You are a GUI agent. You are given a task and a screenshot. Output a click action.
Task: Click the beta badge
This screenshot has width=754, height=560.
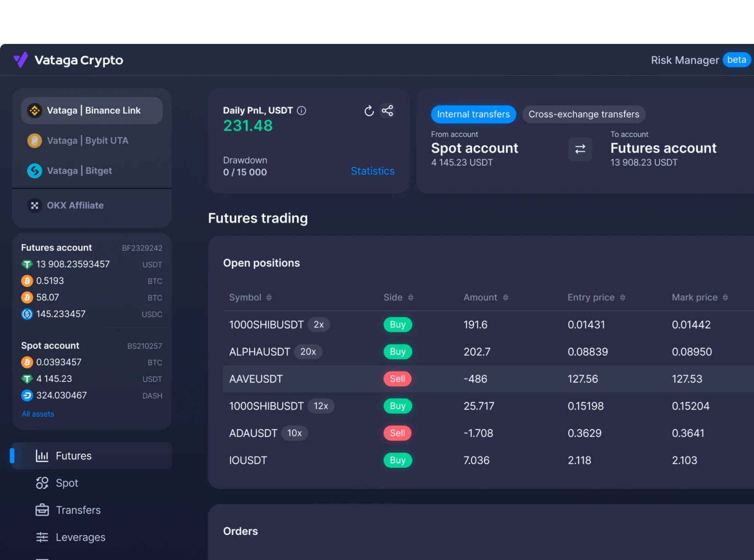click(x=737, y=60)
